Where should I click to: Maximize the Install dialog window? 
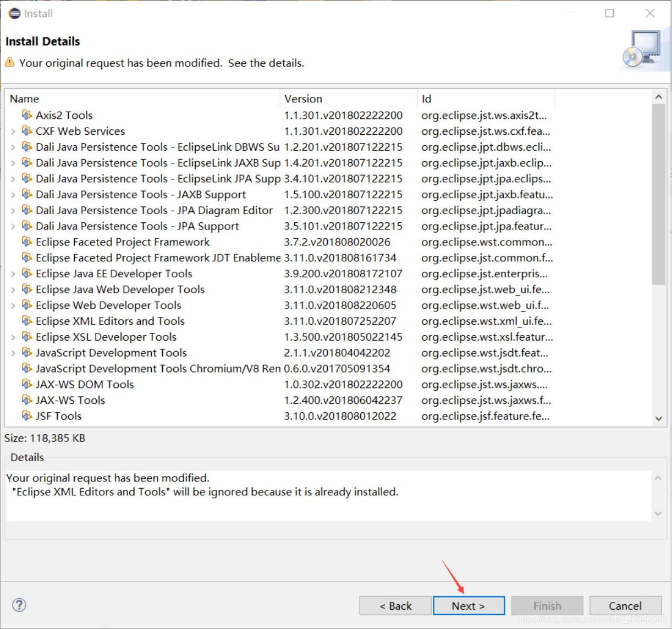point(609,13)
